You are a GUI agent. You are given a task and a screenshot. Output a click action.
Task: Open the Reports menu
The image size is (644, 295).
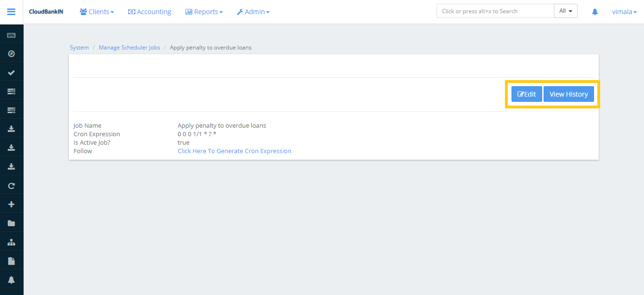tap(204, 11)
